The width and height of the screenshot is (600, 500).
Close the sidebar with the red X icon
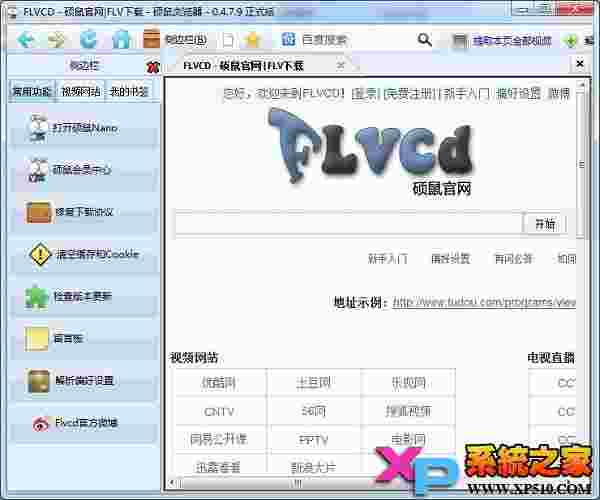tap(153, 67)
